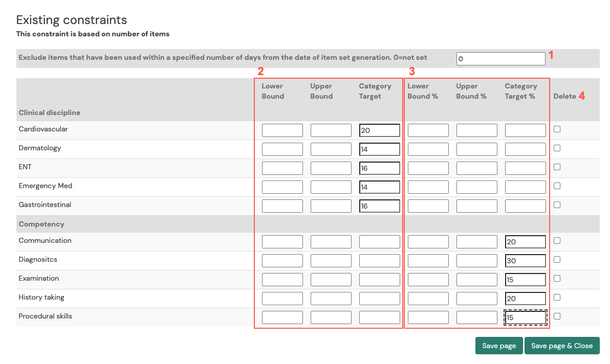Click Gastrointestinal Upper Bound field

(x=331, y=206)
